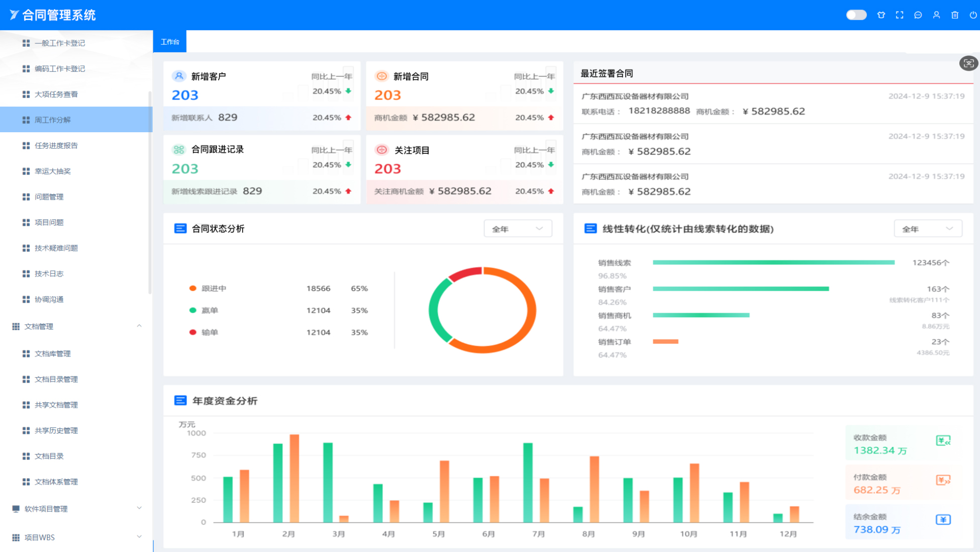Click the 收款金额 card icon
The width and height of the screenshot is (980, 552).
click(943, 441)
